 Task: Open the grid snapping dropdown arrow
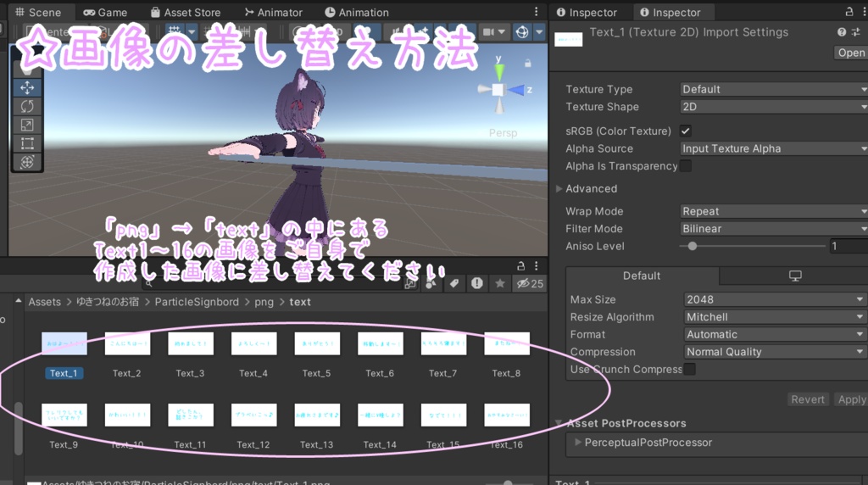(192, 32)
